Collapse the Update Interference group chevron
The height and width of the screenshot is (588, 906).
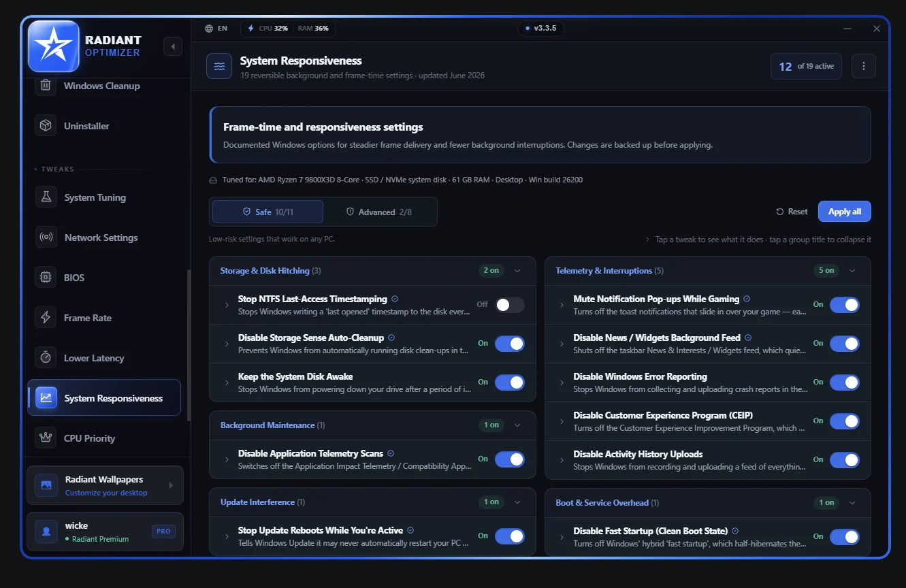pos(517,502)
